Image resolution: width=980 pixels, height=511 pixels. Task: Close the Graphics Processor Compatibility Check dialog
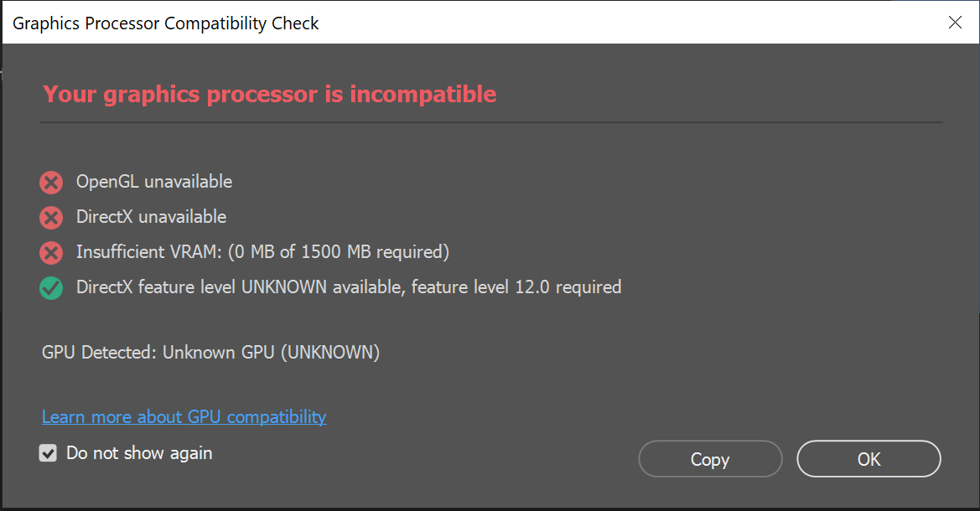955,23
